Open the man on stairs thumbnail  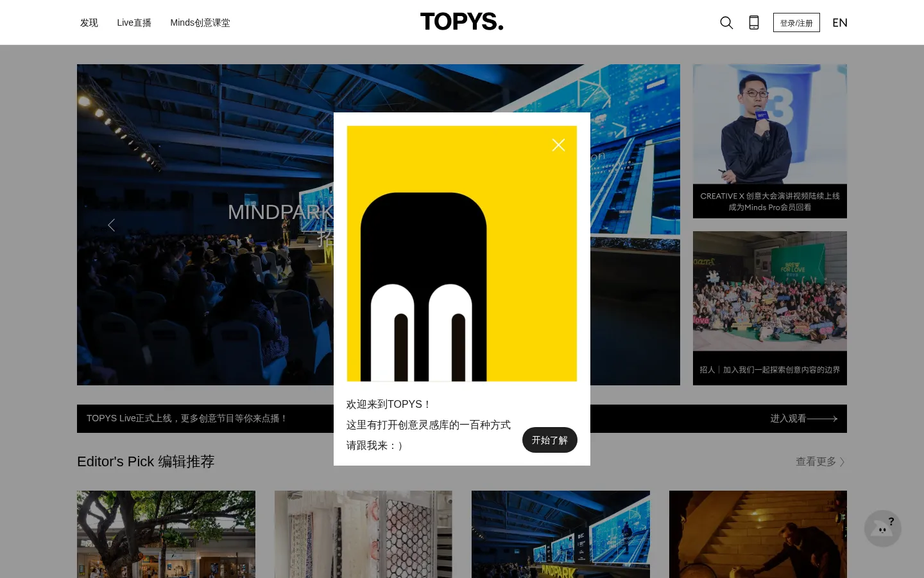click(758, 534)
